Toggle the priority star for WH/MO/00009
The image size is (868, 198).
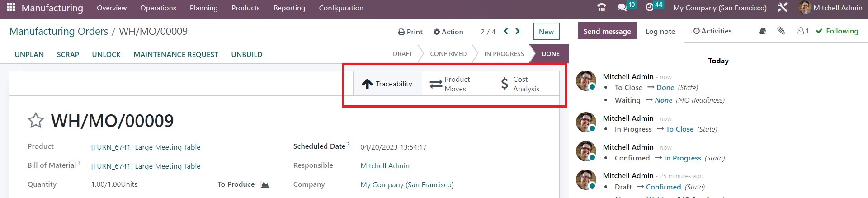tap(36, 121)
